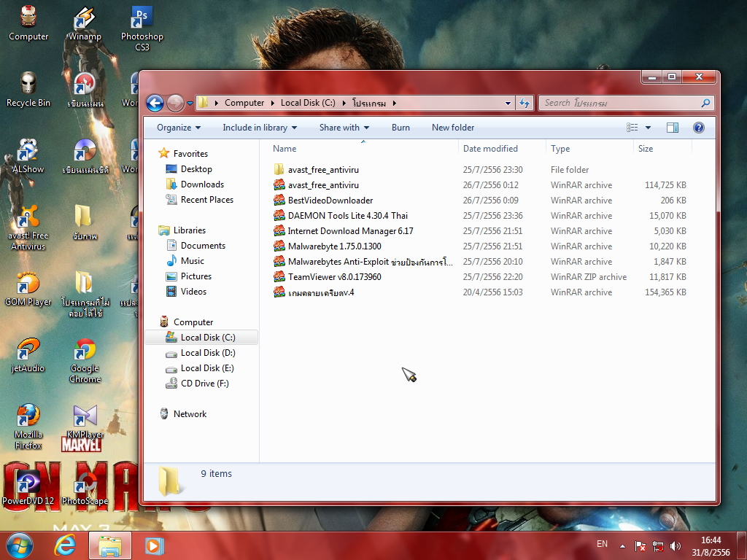The height and width of the screenshot is (560, 747).
Task: Select the BestVideoDownloader archive
Action: tap(330, 201)
